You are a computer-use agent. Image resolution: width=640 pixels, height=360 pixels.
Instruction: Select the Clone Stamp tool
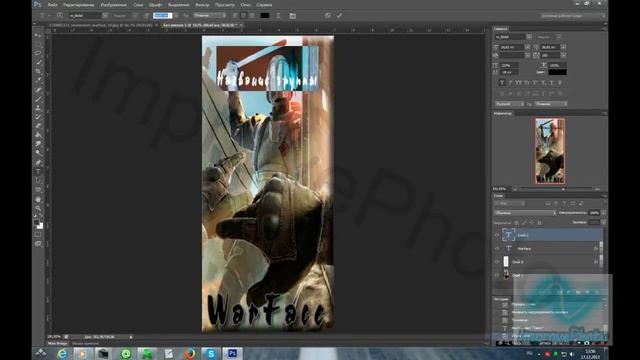pos(38,108)
